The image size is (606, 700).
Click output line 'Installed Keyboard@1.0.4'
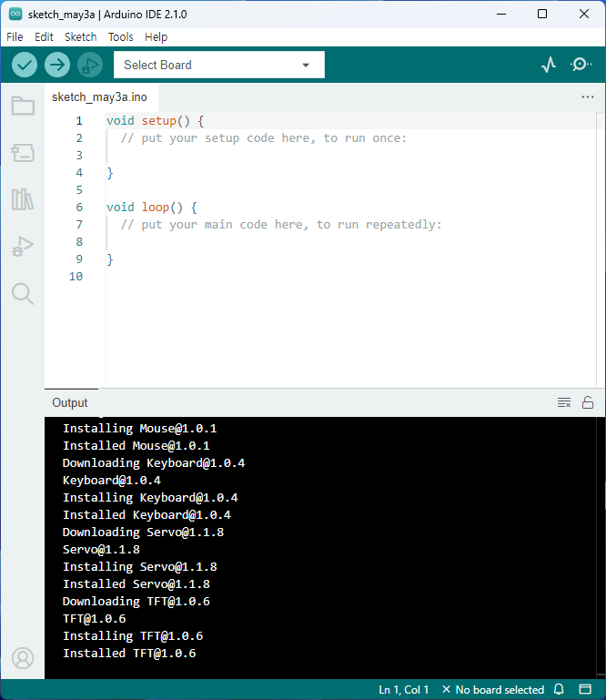pos(146,514)
